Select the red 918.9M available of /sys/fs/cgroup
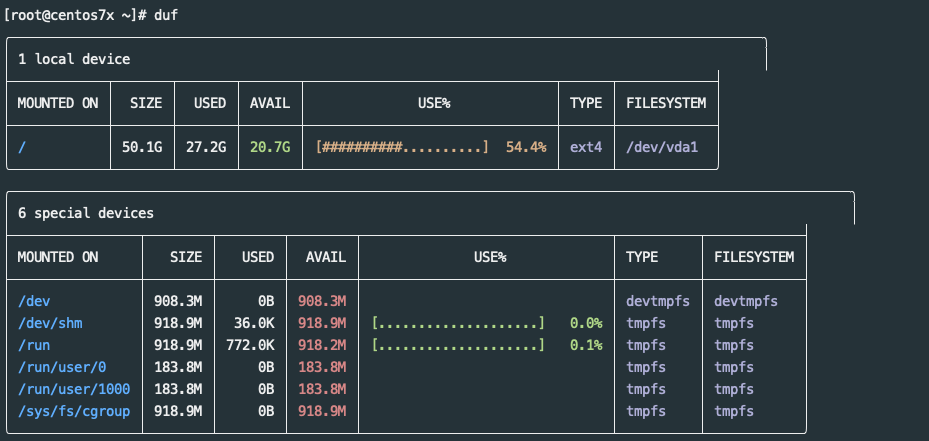The image size is (929, 441). click(x=322, y=411)
